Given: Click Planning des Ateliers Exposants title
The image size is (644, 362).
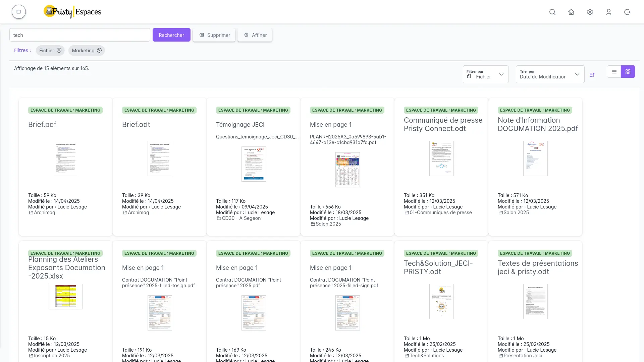Looking at the screenshot, I should (x=67, y=267).
